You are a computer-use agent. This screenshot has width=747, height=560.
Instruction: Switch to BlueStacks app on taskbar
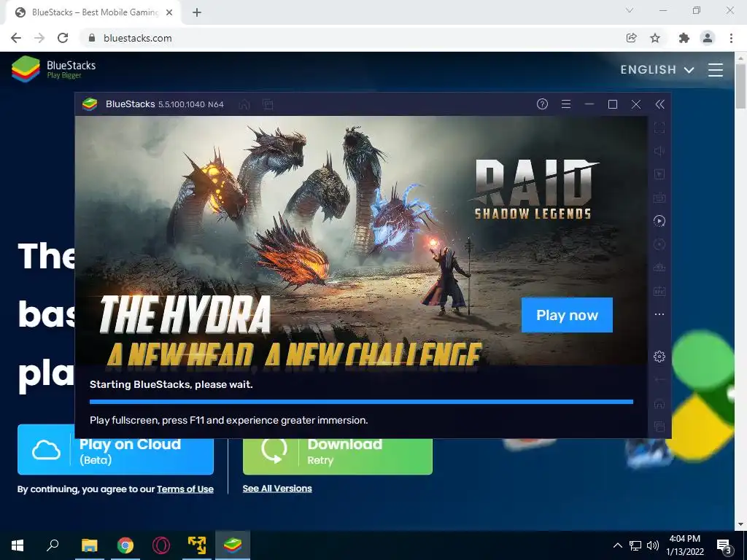[x=233, y=545]
